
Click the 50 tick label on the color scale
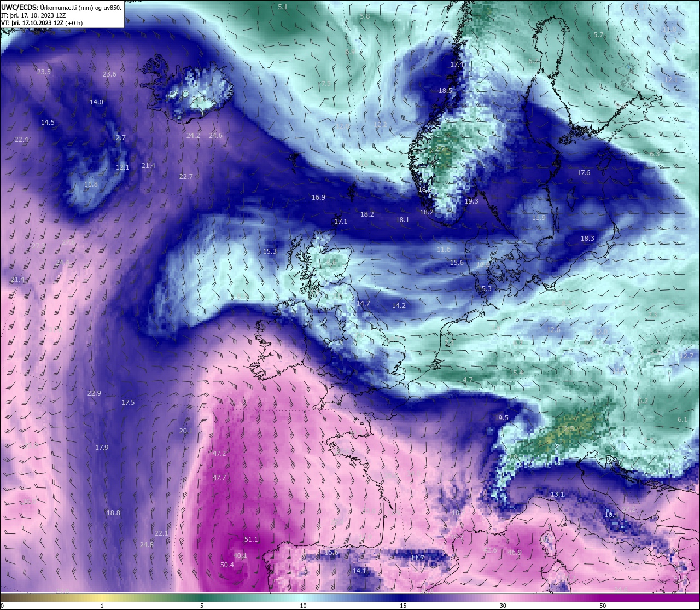click(602, 606)
